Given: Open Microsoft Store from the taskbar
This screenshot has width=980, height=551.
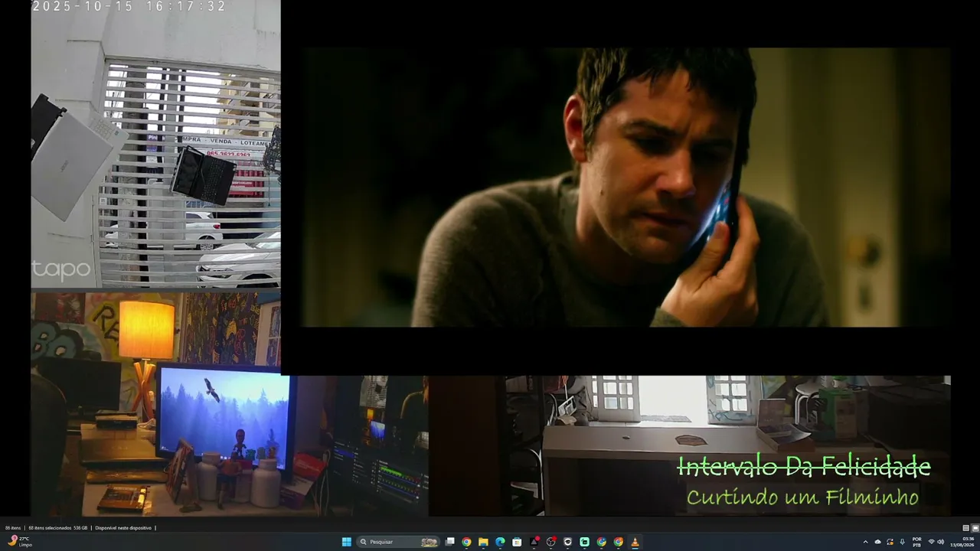Looking at the screenshot, I should tap(517, 542).
